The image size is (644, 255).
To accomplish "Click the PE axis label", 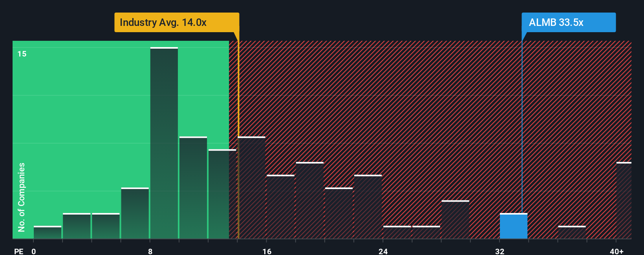I will click(x=19, y=251).
